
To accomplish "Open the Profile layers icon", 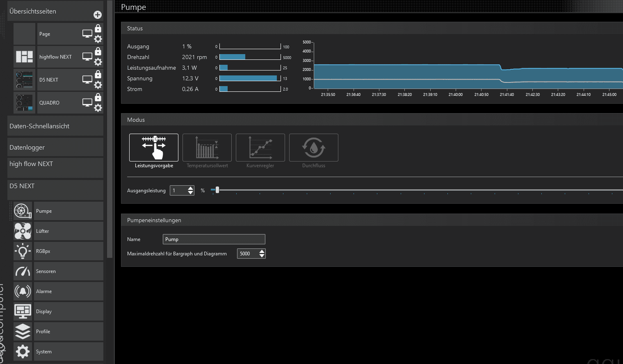I will click(23, 331).
